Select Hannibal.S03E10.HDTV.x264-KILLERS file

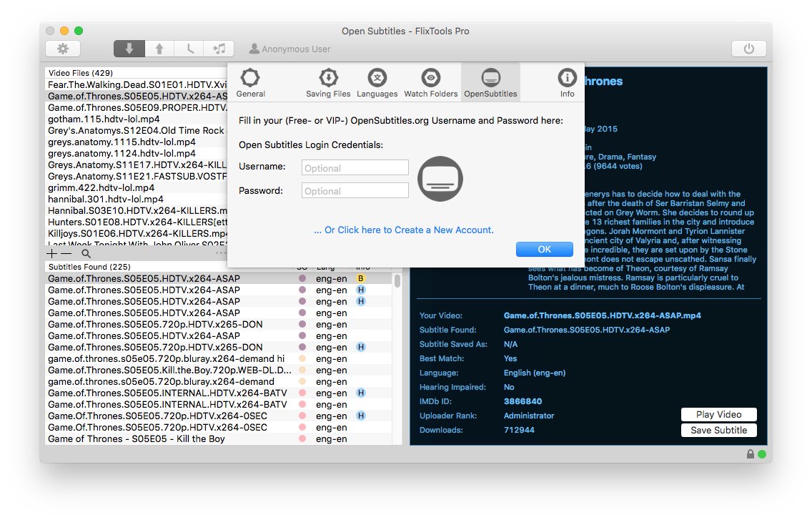pyautogui.click(x=137, y=210)
